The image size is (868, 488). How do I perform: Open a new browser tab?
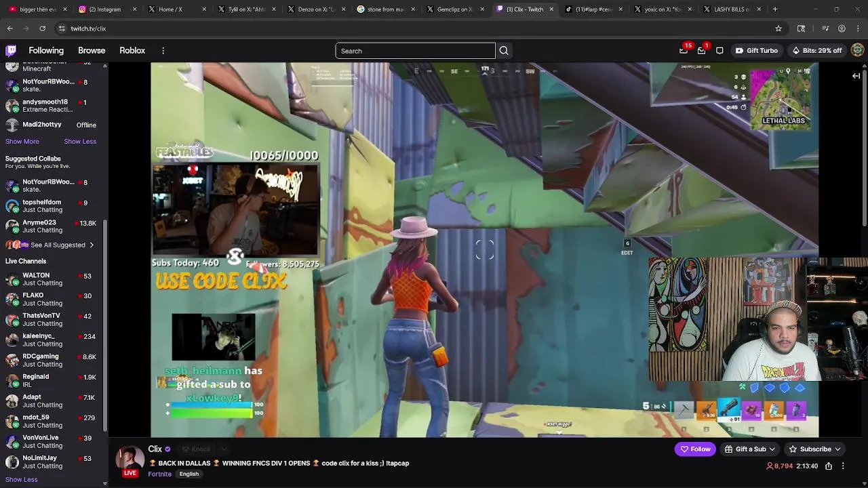pos(775,9)
